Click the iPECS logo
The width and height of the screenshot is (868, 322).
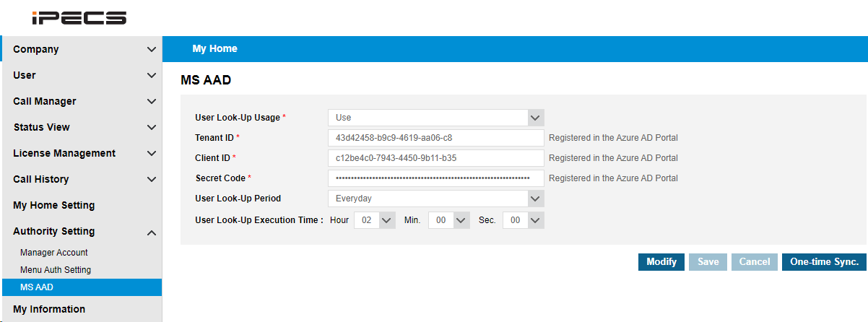pos(79,18)
